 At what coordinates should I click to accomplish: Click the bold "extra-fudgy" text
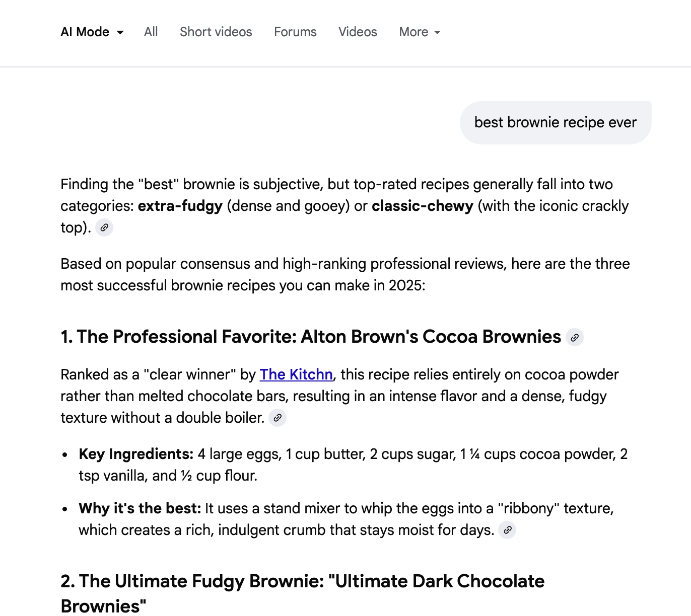coord(180,206)
